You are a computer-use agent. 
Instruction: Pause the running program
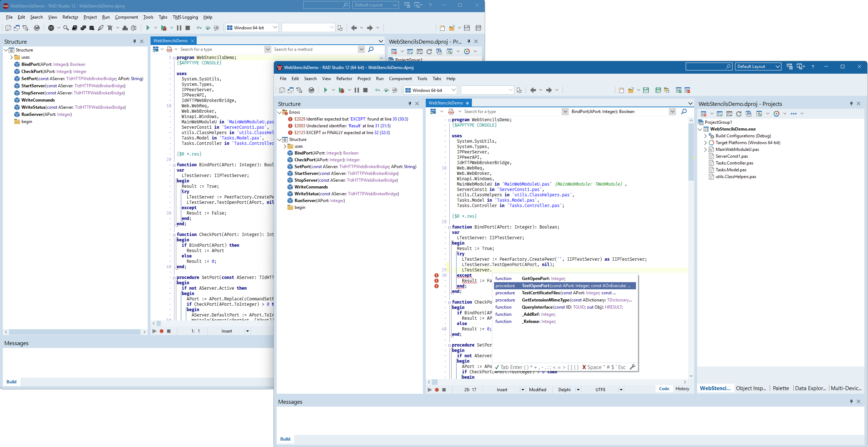tap(356, 90)
